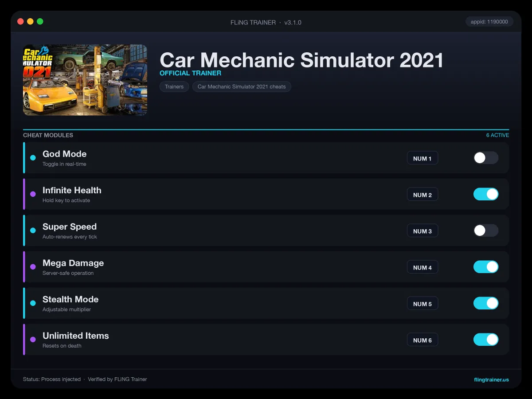
Task: Turn off Infinite Health switch
Action: pyautogui.click(x=486, y=194)
